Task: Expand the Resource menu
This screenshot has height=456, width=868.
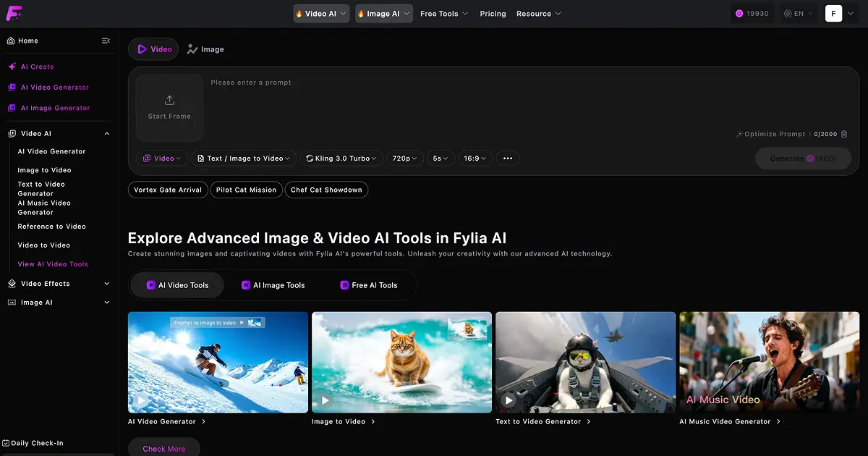Action: [539, 14]
